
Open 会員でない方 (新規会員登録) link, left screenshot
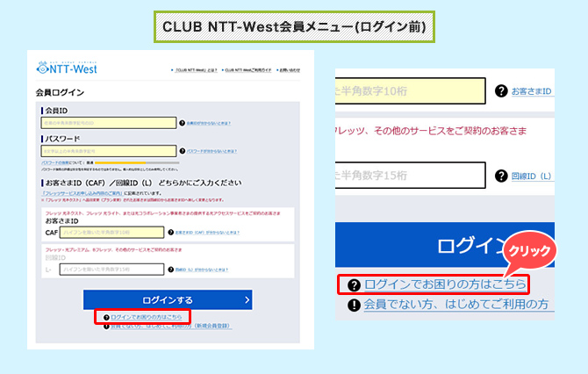[171, 327]
